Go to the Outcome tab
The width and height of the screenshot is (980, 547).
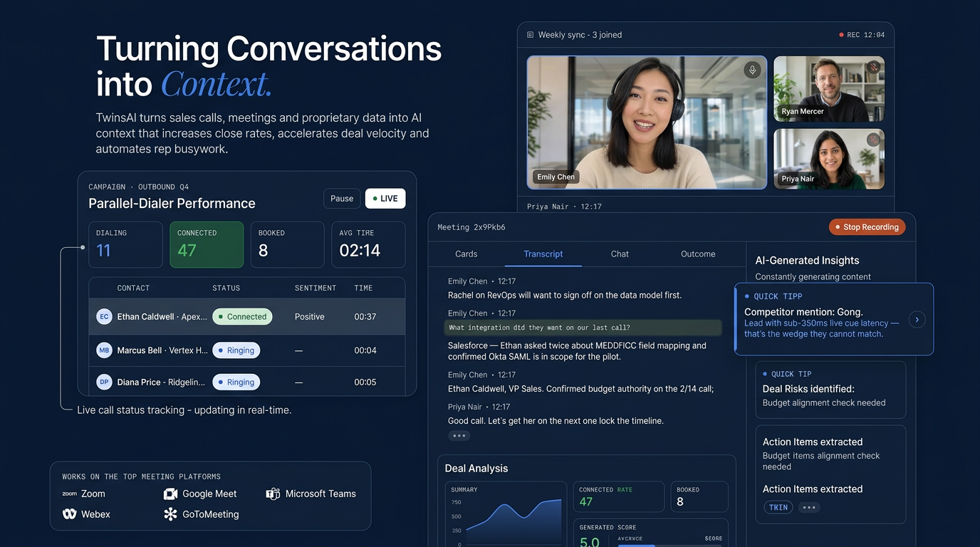point(698,254)
